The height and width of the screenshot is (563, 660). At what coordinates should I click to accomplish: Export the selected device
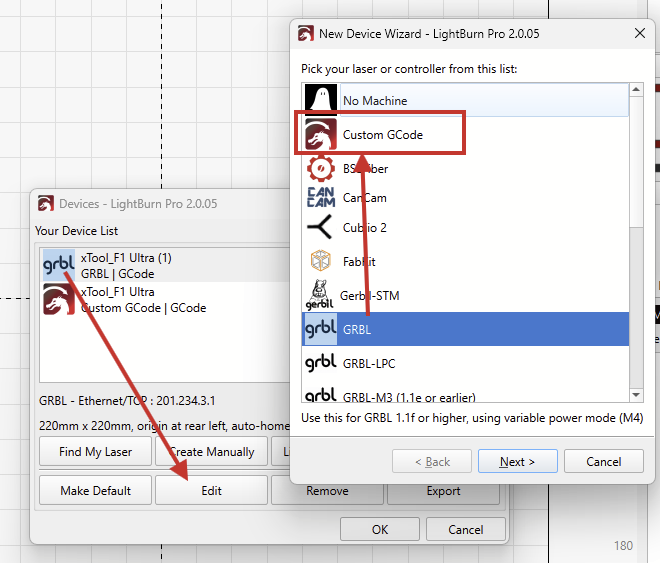tap(443, 491)
